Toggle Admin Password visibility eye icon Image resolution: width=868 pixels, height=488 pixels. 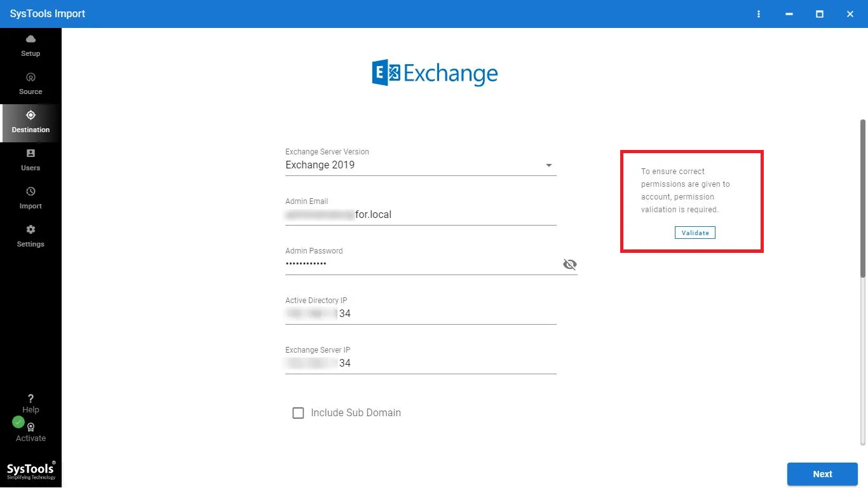pyautogui.click(x=569, y=264)
